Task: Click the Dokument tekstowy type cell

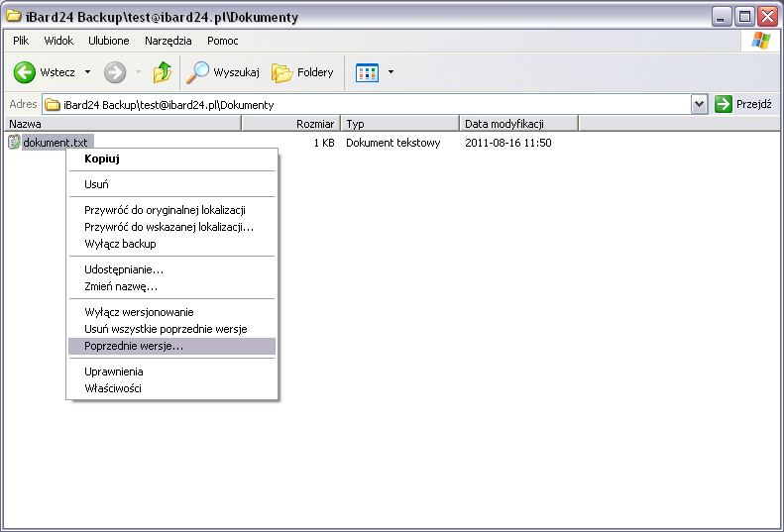Action: 393,143
